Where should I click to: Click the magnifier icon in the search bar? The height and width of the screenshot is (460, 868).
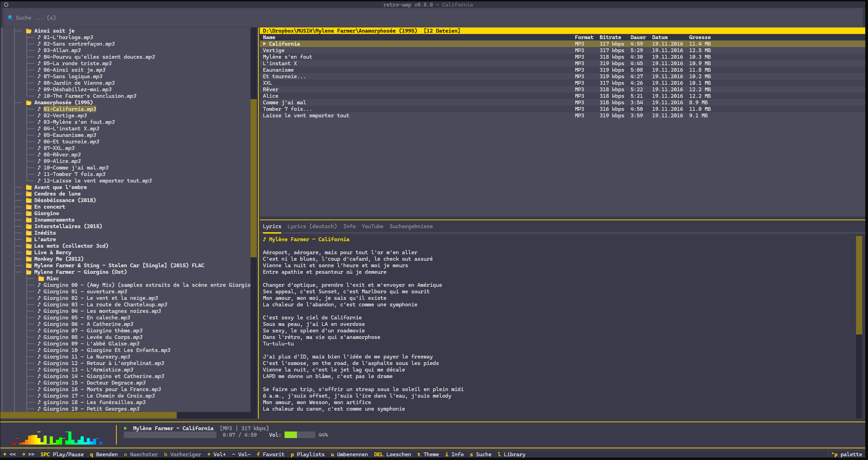(10, 17)
